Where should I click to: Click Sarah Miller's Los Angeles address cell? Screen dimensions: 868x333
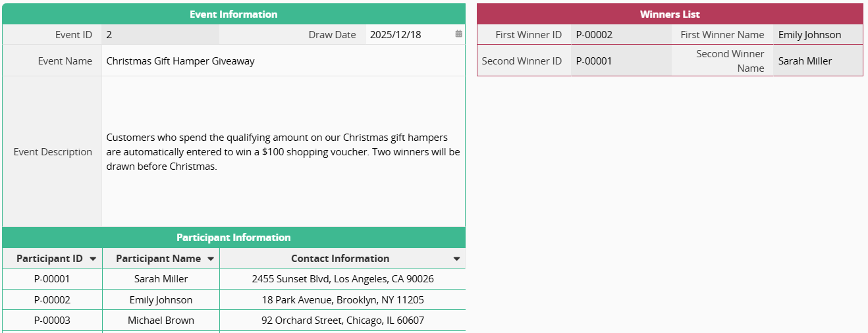[342, 279]
